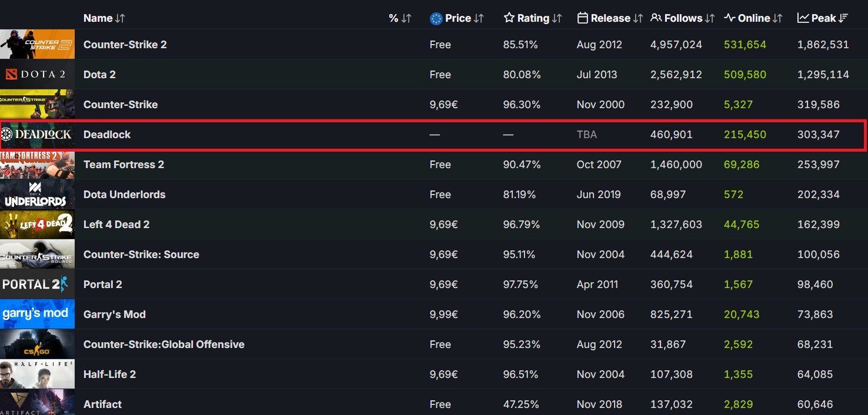The width and height of the screenshot is (868, 415).
Task: Click the sort arrows next to Name
Action: tap(120, 18)
